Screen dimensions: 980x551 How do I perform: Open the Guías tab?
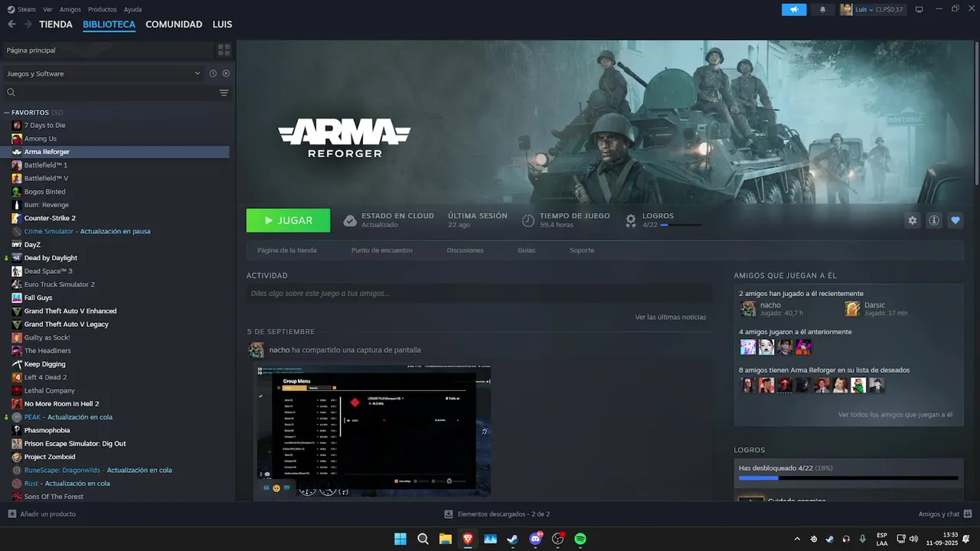pos(526,250)
